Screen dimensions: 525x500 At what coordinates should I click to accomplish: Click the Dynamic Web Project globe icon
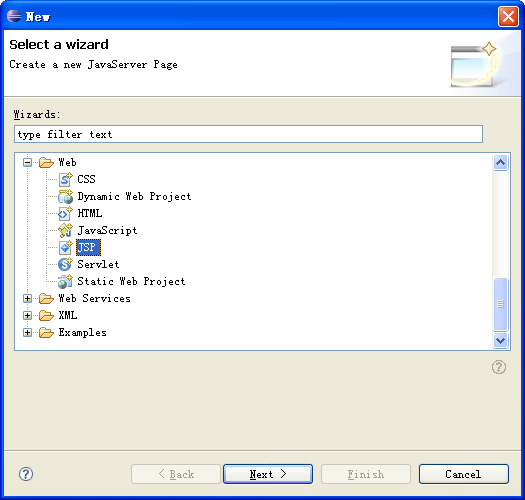click(65, 197)
